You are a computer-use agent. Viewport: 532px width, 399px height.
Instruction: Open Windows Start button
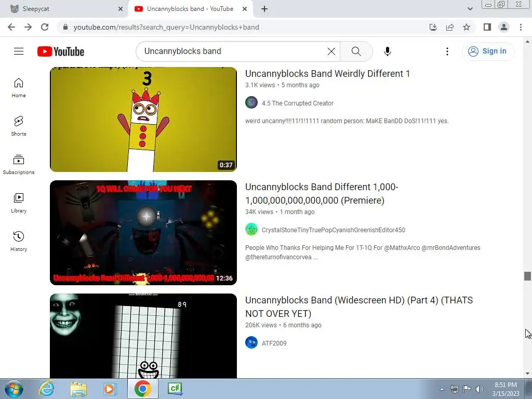pos(14,389)
